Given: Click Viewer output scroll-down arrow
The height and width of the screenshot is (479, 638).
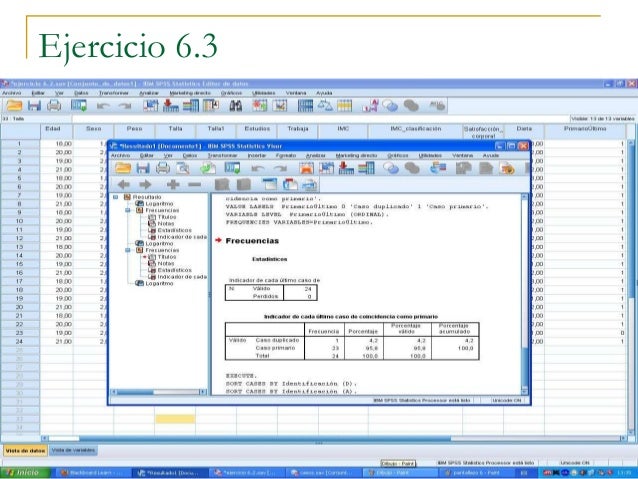Looking at the screenshot, I should 524,392.
